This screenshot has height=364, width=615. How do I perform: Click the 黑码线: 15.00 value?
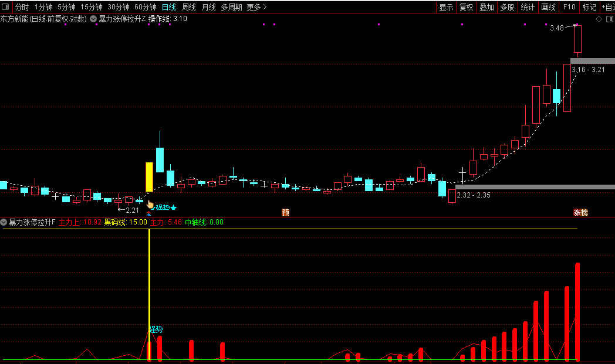126,222
